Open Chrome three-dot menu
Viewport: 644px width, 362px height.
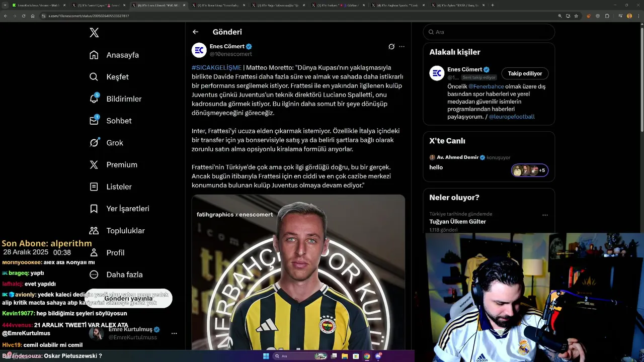638,16
